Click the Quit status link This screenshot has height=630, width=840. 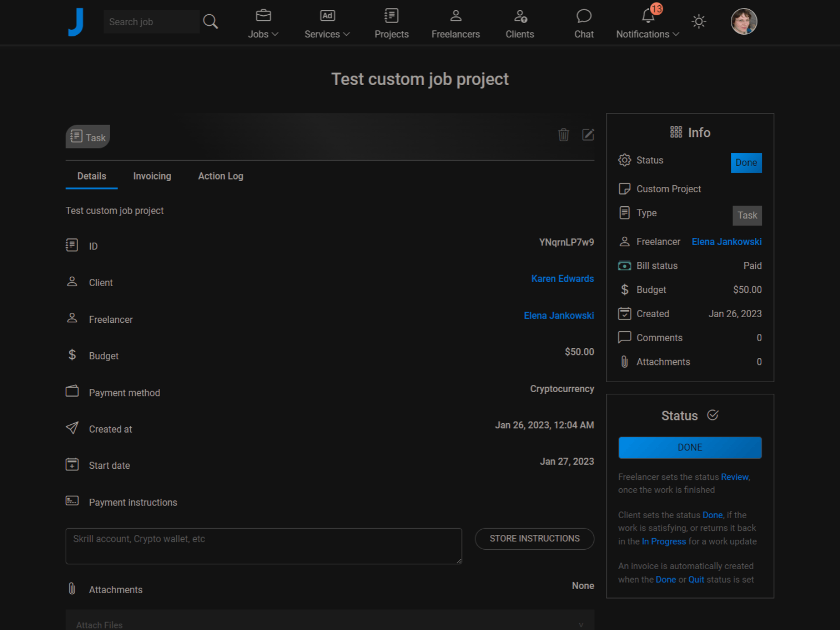(x=696, y=580)
